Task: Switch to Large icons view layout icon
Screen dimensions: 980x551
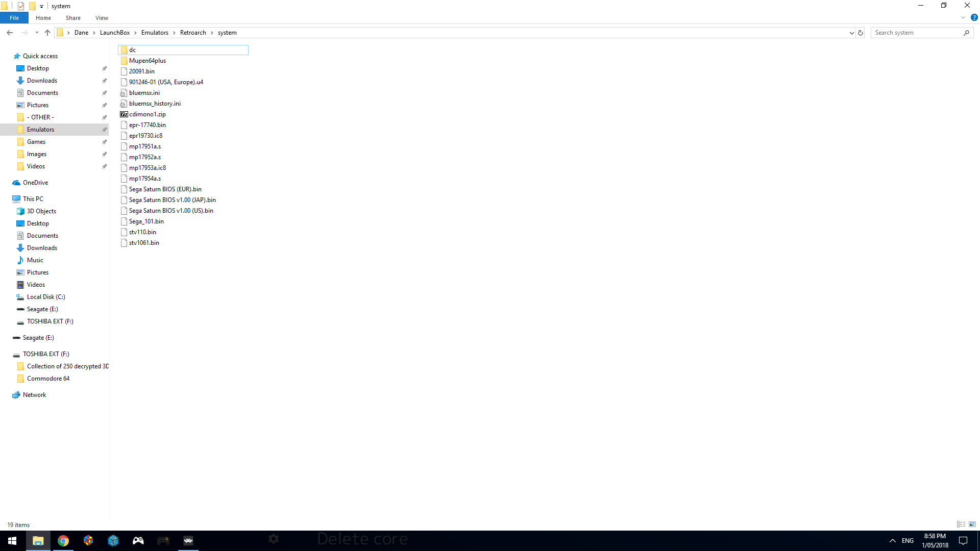Action: tap(972, 524)
